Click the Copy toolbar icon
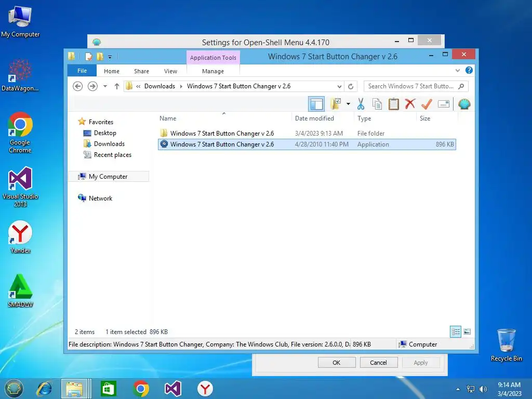 tap(377, 104)
